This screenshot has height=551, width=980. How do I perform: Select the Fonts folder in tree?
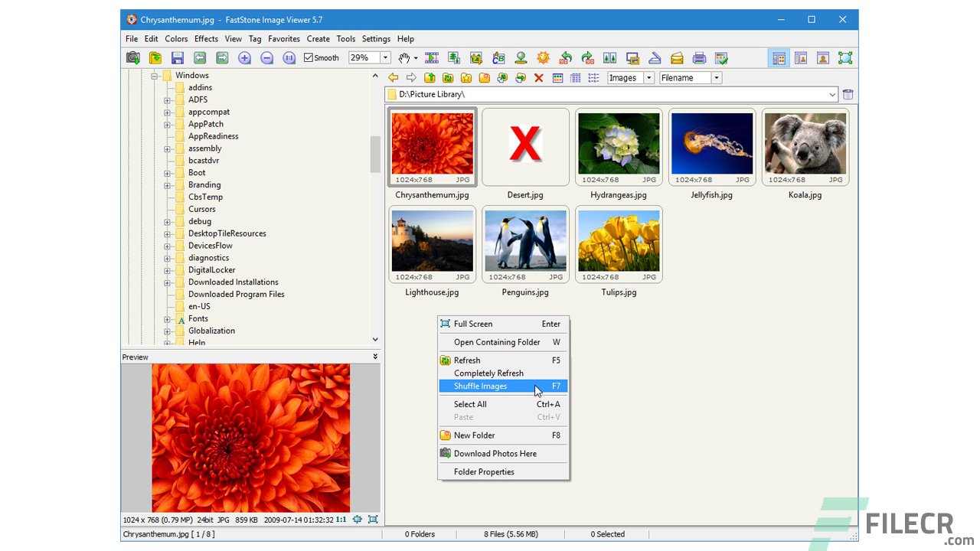pos(198,318)
